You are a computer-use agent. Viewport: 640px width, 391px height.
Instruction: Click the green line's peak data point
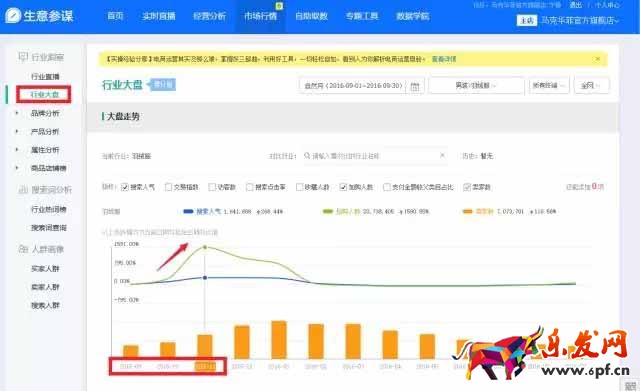(205, 247)
